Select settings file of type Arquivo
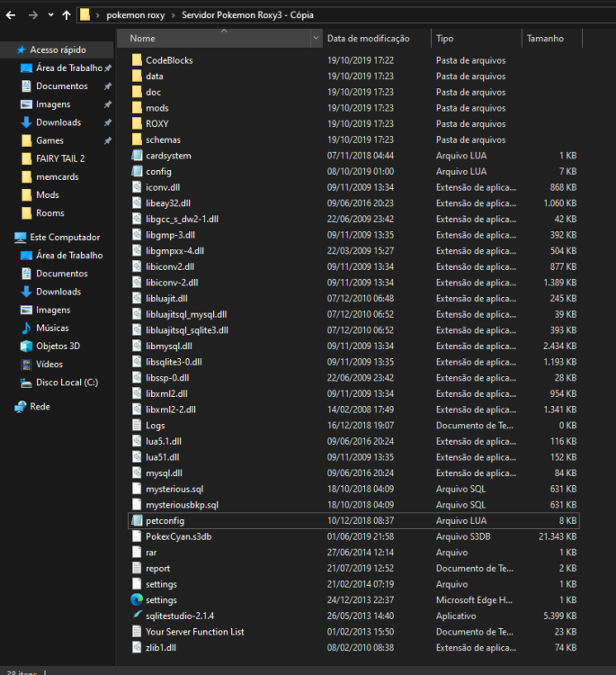The image size is (616, 675). [161, 584]
